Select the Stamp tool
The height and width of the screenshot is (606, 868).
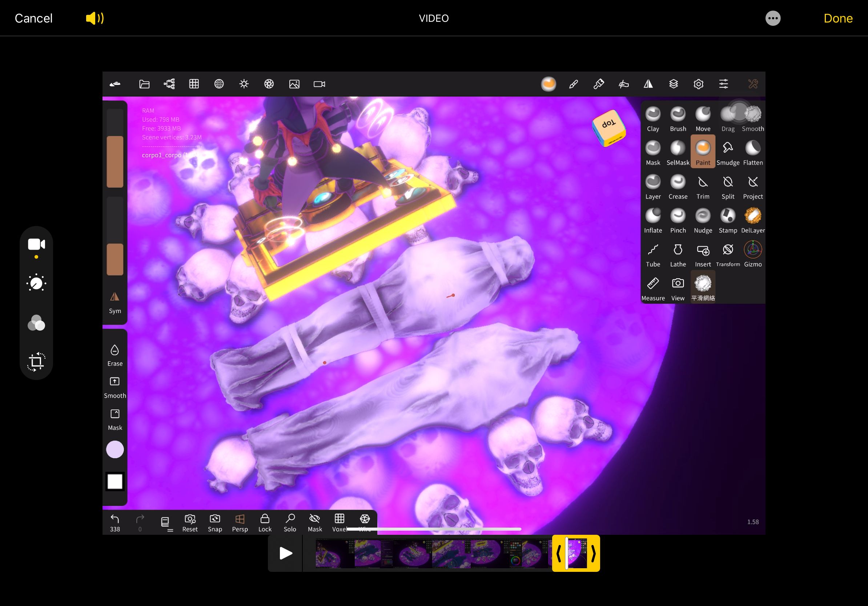click(728, 221)
